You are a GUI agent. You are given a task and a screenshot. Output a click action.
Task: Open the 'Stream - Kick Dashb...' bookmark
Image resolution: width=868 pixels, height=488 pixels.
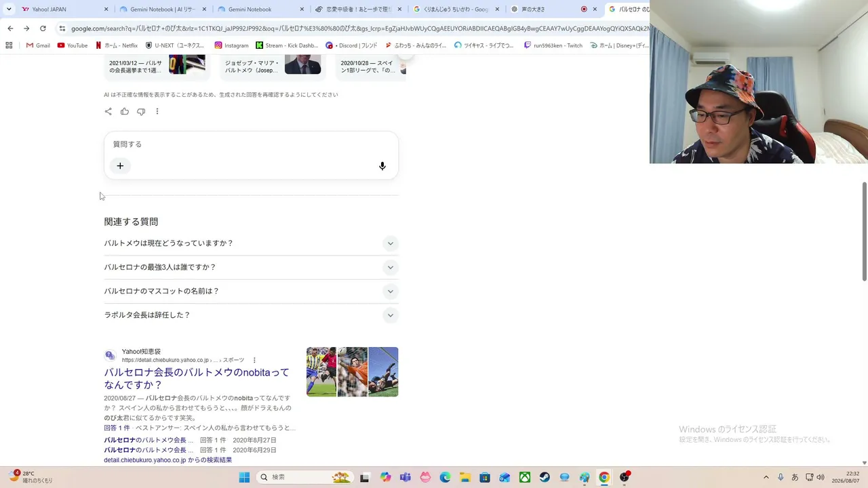[287, 45]
